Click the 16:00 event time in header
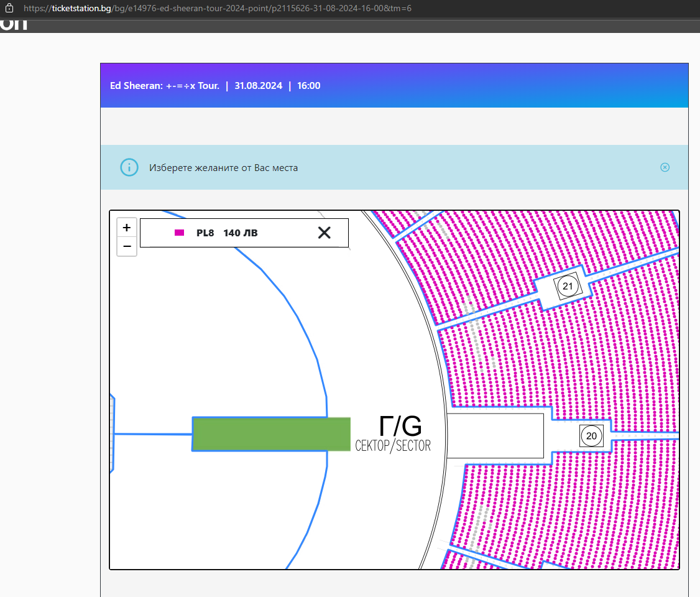Screen dimensions: 700x597 coord(309,86)
